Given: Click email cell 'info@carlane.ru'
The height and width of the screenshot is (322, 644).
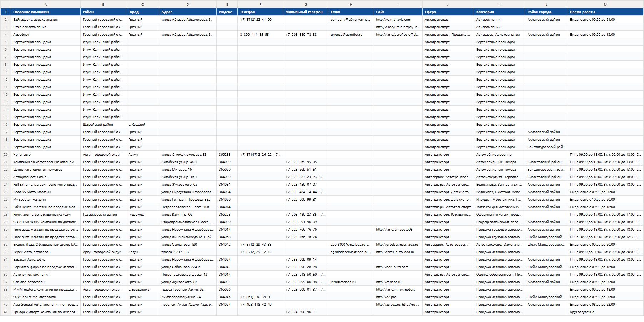Looking at the screenshot, I should pos(351,282).
